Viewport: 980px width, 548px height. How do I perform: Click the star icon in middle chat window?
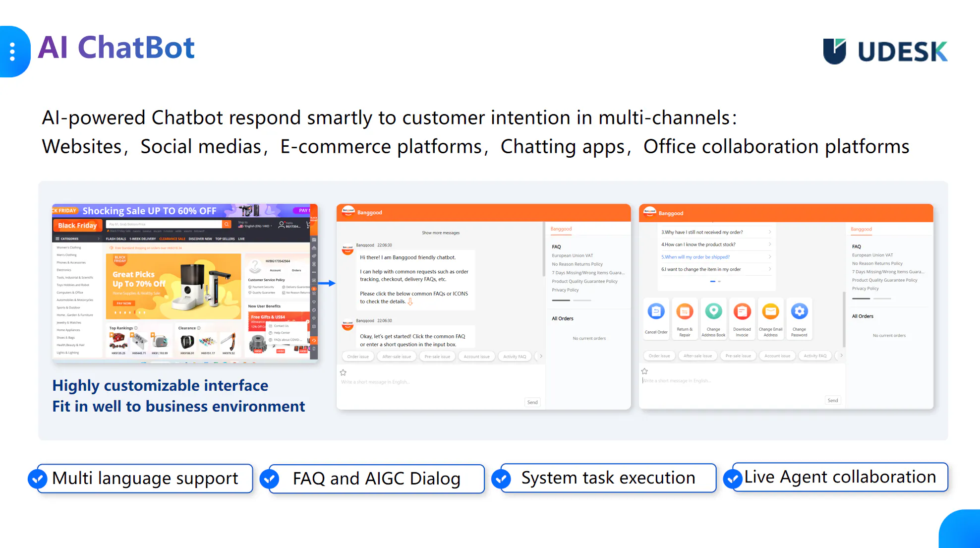pos(343,372)
